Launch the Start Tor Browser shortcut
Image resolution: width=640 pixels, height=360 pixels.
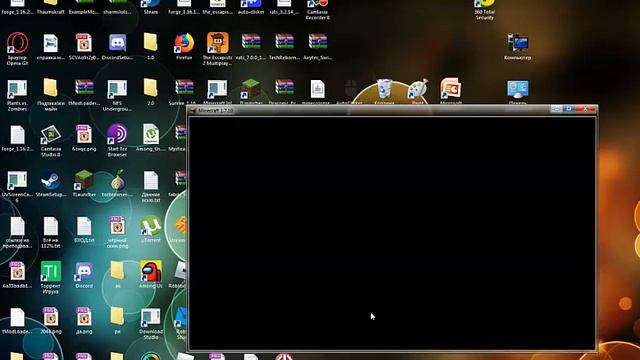(x=117, y=135)
